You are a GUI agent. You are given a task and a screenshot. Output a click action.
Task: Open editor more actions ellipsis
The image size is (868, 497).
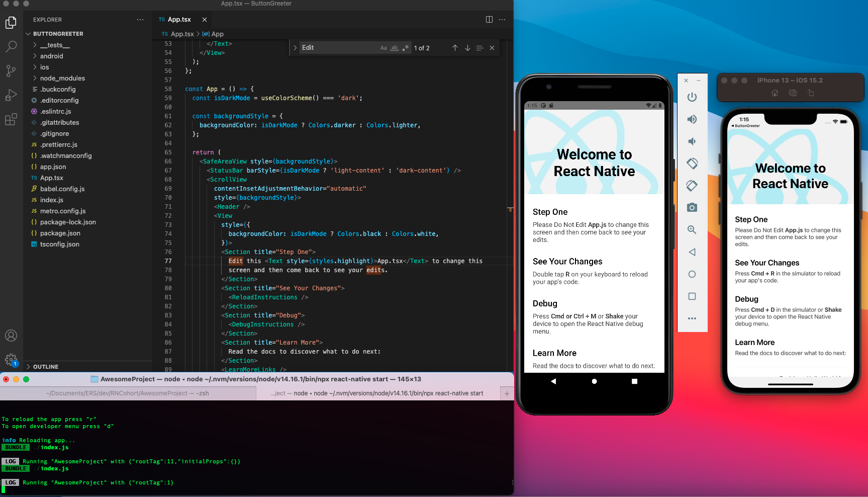(502, 20)
